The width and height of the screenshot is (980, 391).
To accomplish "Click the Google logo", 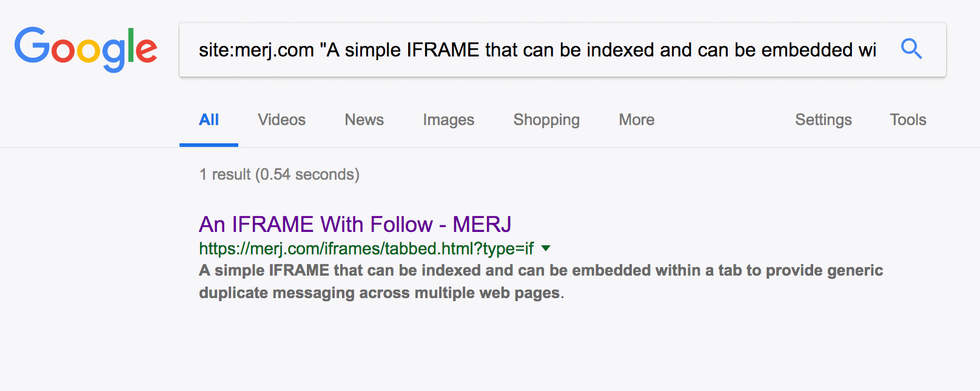I will [86, 49].
